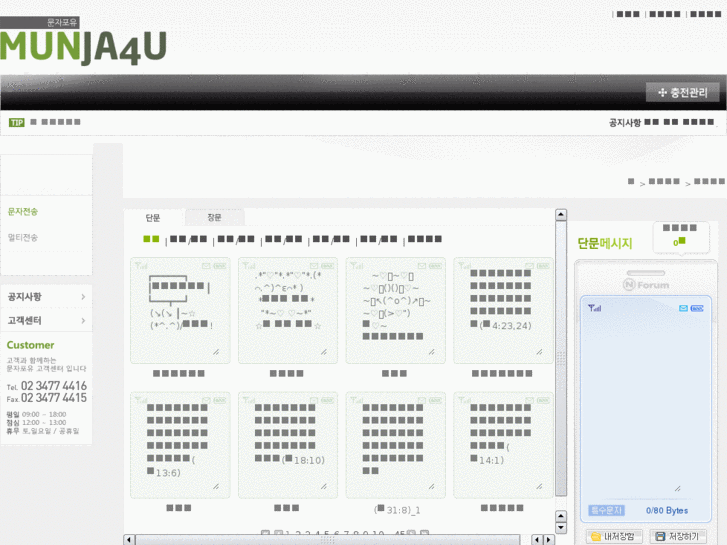The image size is (727, 545).
Task: Expand the 고객센터 sidebar chevron
Action: click(x=83, y=321)
